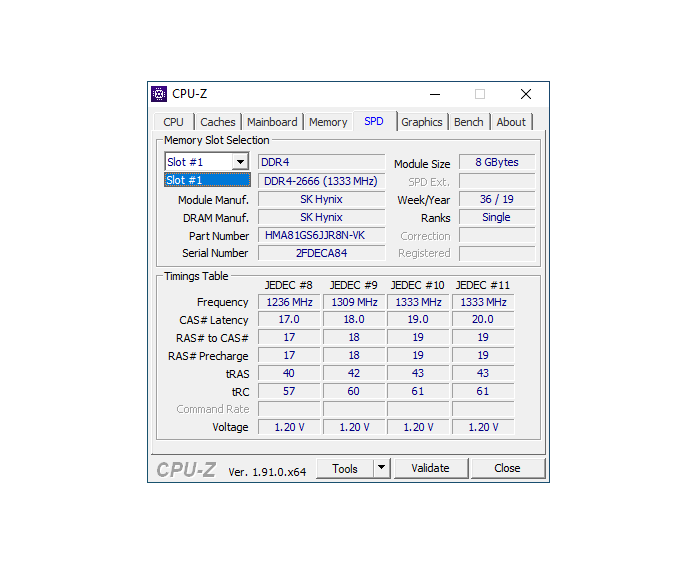Select the DRAM Manuf. SK Hynix value
Viewport: 696px width, 564px height.
[x=321, y=217]
